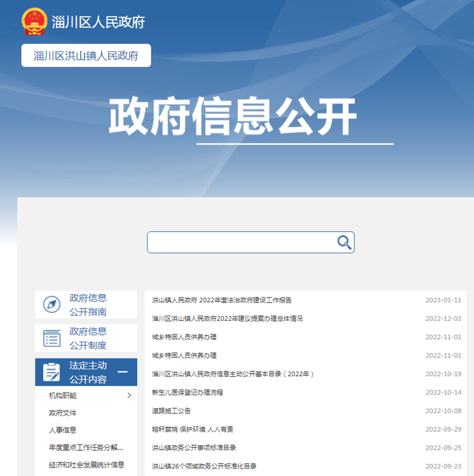This screenshot has width=474, height=476.
Task: Open the 道路施工公告 announcement
Action: (x=171, y=411)
